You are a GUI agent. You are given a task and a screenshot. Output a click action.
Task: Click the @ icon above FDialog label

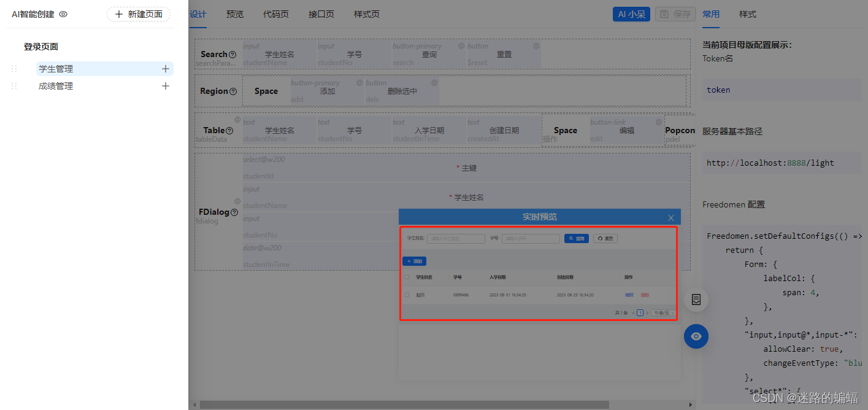tap(237, 201)
